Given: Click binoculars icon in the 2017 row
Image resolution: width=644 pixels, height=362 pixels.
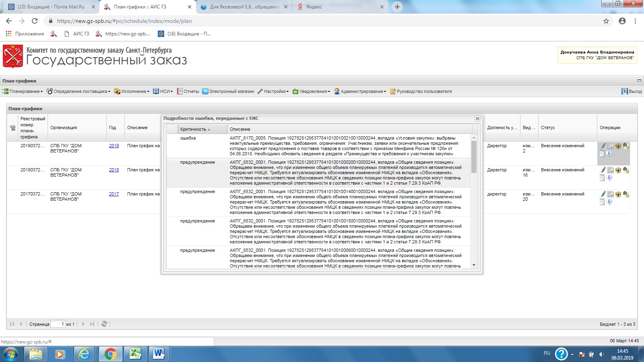Looking at the screenshot, I should (626, 194).
